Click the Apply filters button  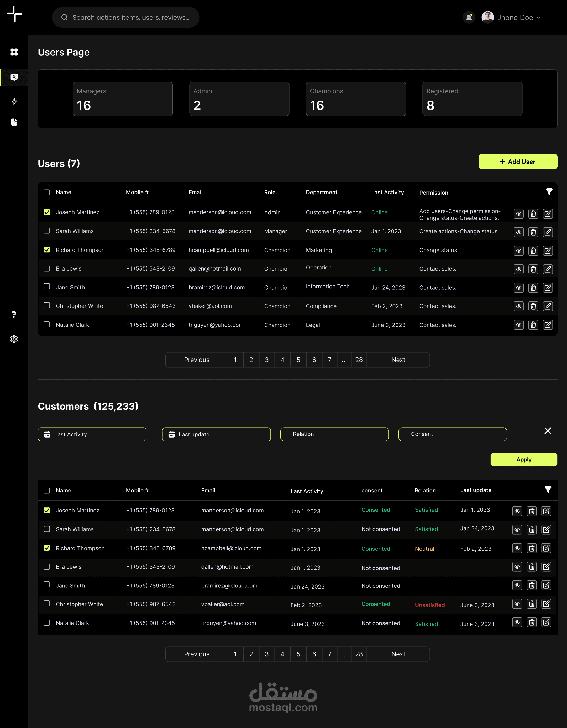[x=523, y=459]
